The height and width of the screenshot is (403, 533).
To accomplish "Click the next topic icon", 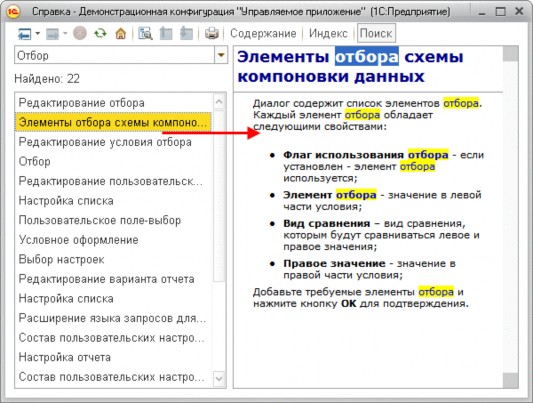I will [186, 33].
